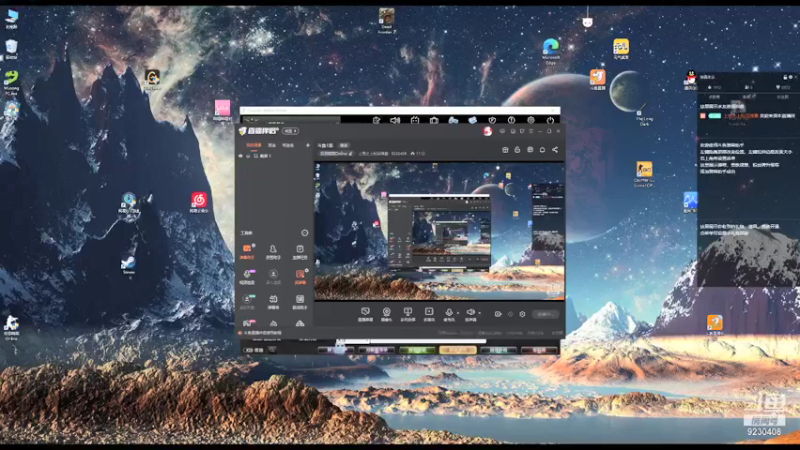The height and width of the screenshot is (450, 800).
Task: Add a new scene with the plus icon
Action: (x=308, y=145)
